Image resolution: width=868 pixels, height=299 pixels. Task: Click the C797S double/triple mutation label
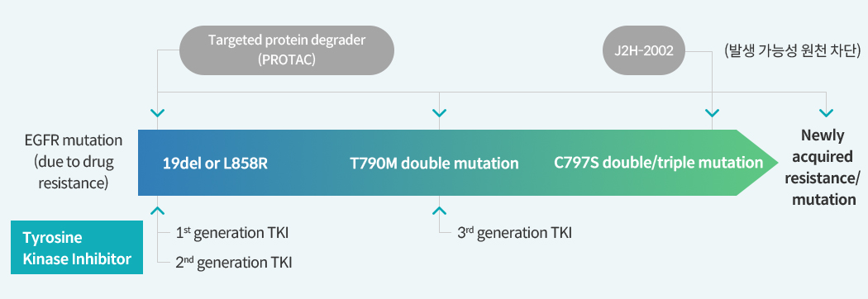659,163
